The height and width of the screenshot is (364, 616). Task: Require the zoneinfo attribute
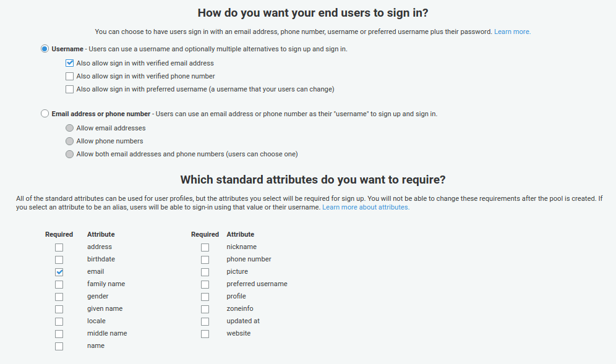pos(205,309)
